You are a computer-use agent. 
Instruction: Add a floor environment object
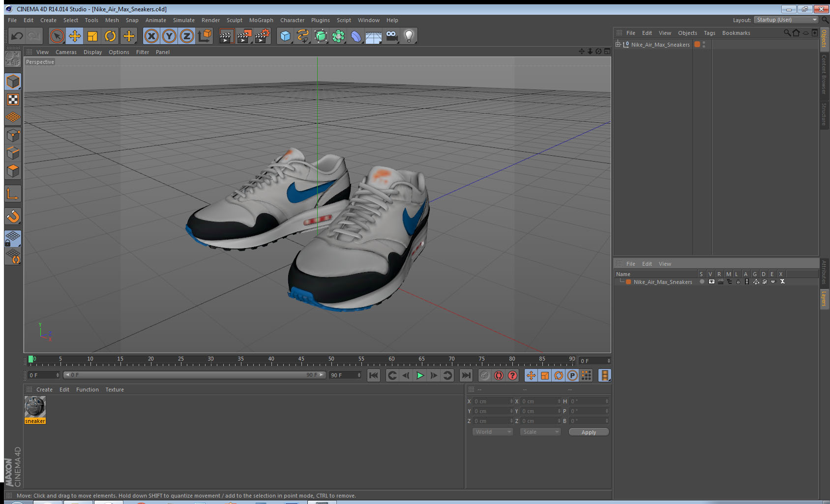(374, 36)
